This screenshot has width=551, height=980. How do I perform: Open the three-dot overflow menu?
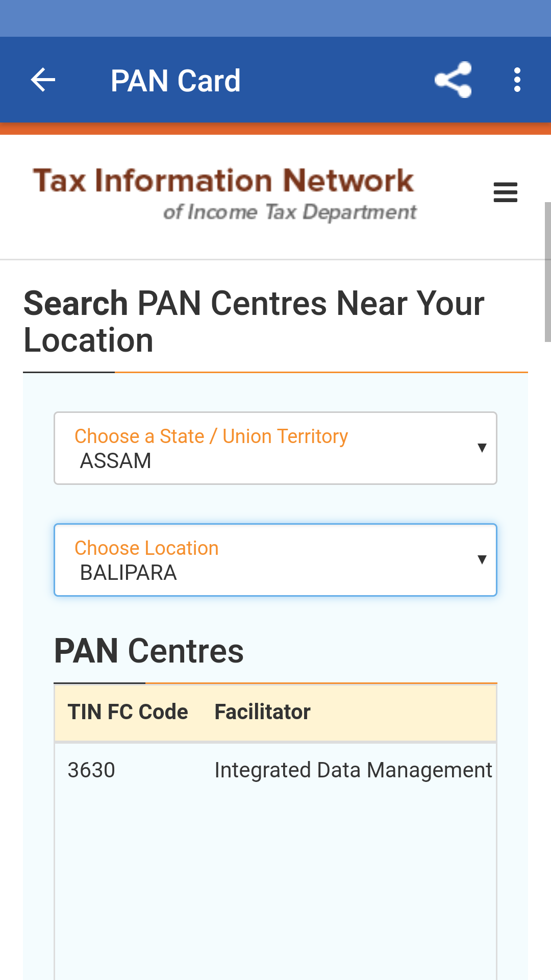tap(517, 80)
